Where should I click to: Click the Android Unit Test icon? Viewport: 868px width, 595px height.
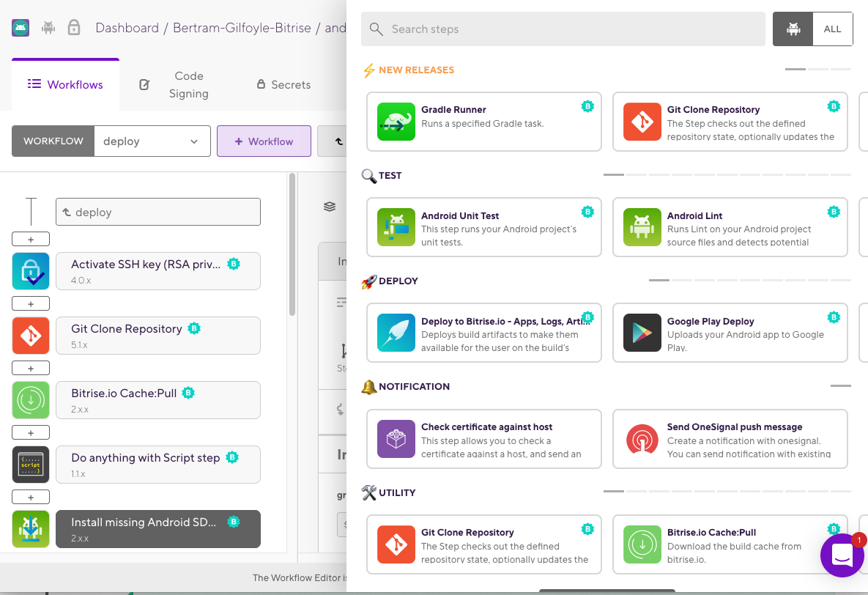(x=396, y=227)
